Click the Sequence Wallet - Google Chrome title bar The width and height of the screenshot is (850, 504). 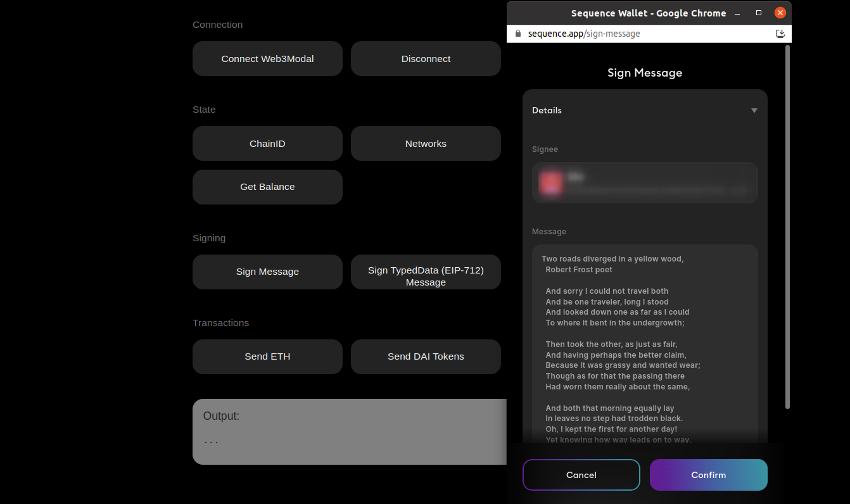coord(649,13)
